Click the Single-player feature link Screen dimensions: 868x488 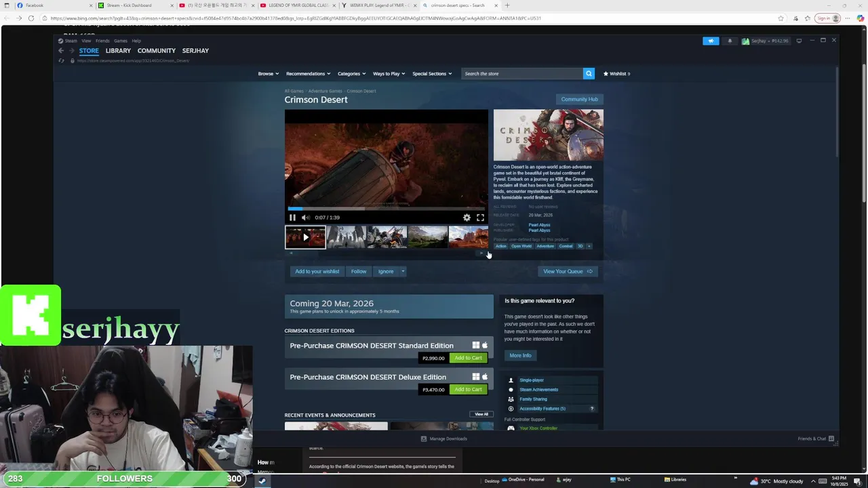532,380
